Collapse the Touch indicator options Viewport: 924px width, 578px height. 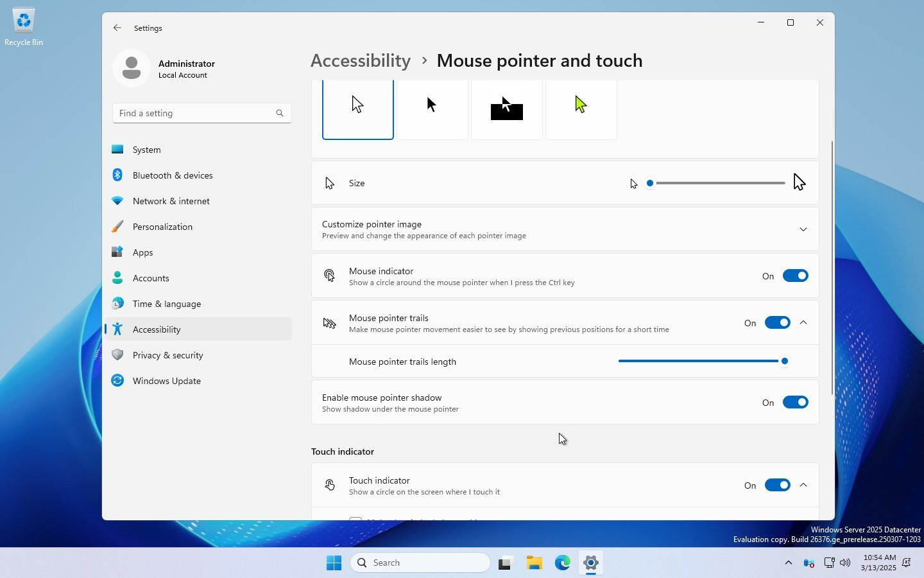pyautogui.click(x=803, y=486)
